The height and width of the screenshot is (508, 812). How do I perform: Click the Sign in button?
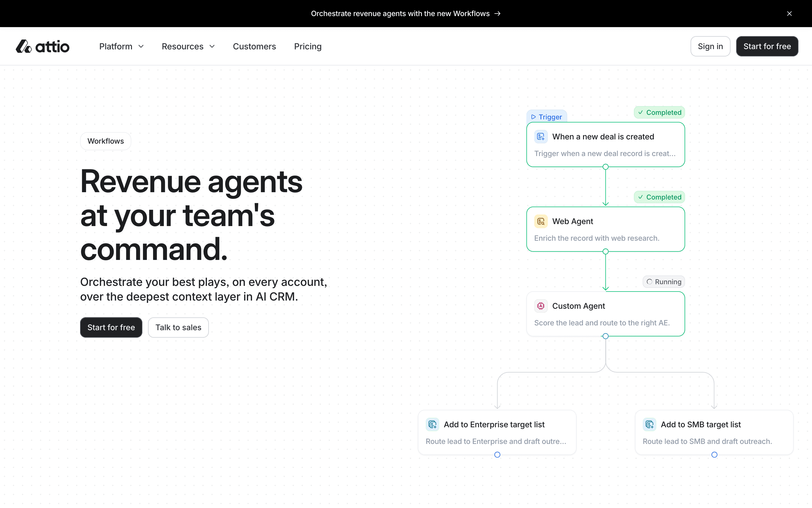pos(710,46)
